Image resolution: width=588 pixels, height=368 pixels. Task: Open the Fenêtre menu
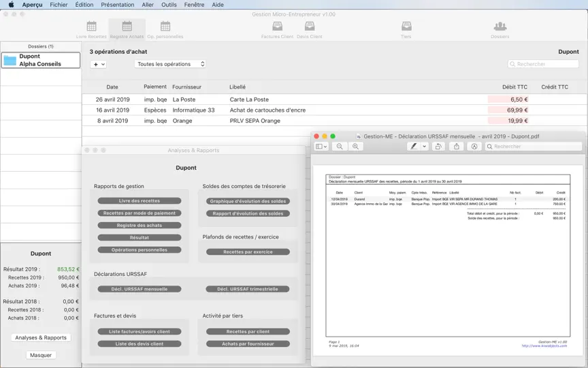pos(194,5)
